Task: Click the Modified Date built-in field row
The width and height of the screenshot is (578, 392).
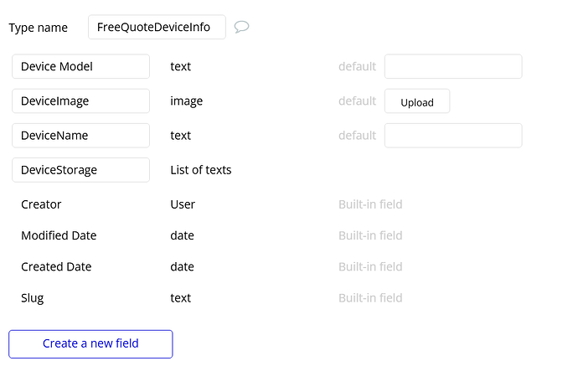Action: coord(59,235)
